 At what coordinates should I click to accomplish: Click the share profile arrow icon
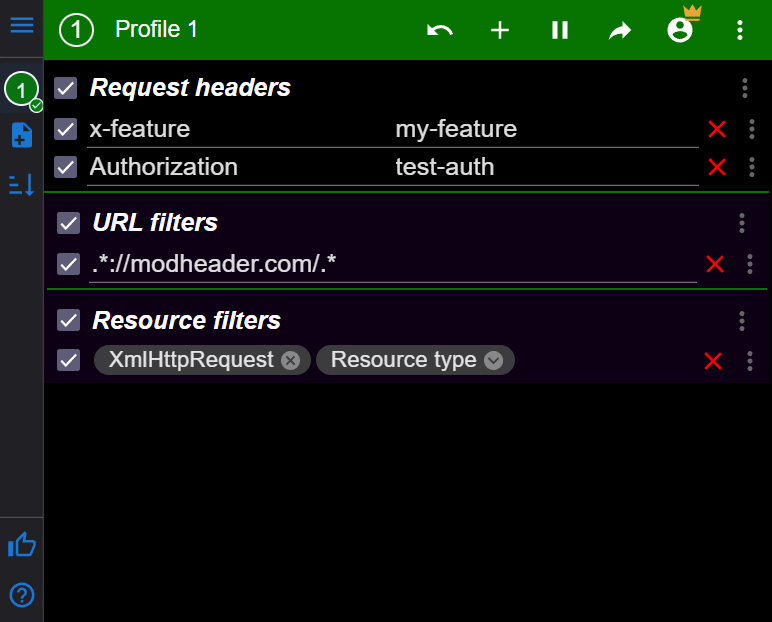[x=620, y=30]
